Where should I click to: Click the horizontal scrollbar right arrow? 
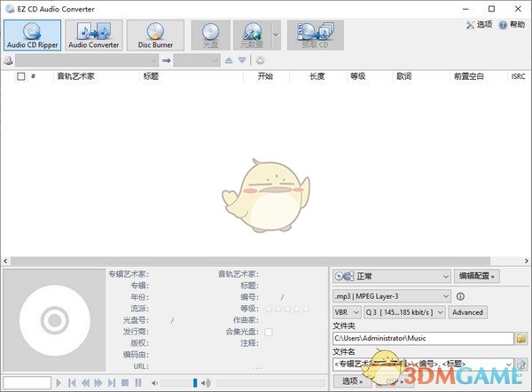click(526, 261)
